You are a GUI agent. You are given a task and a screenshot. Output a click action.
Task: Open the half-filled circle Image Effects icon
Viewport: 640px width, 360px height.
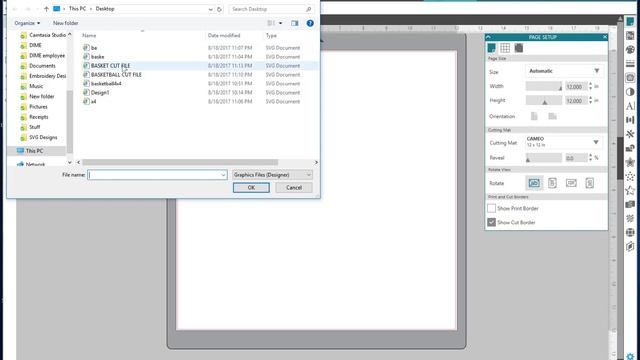click(x=630, y=92)
